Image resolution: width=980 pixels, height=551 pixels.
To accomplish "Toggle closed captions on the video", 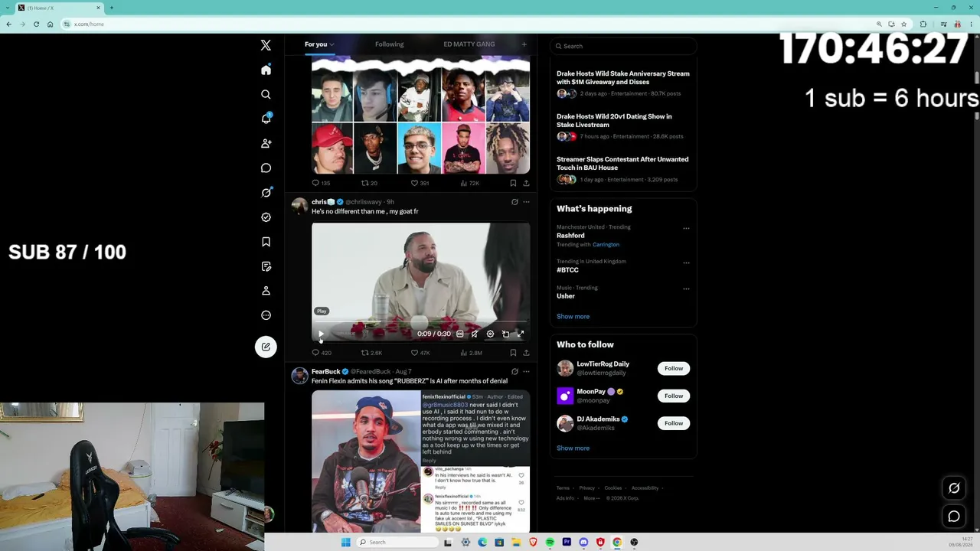I will (x=459, y=334).
